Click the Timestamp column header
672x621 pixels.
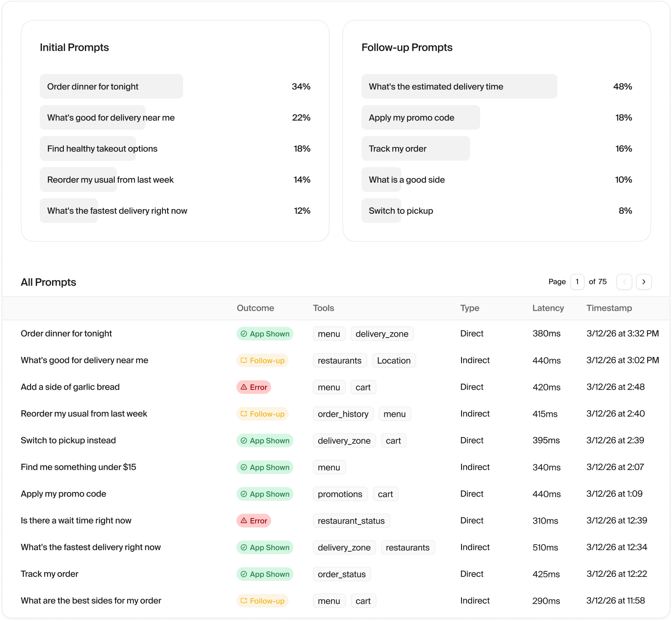pos(609,308)
